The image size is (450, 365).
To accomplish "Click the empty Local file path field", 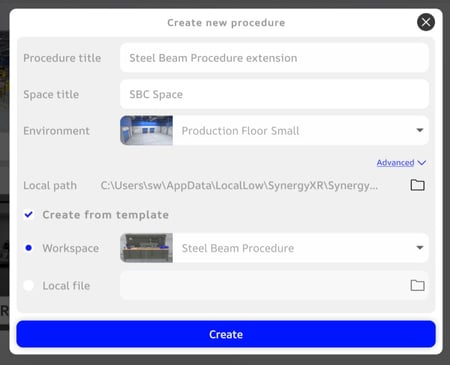I will pos(274,285).
